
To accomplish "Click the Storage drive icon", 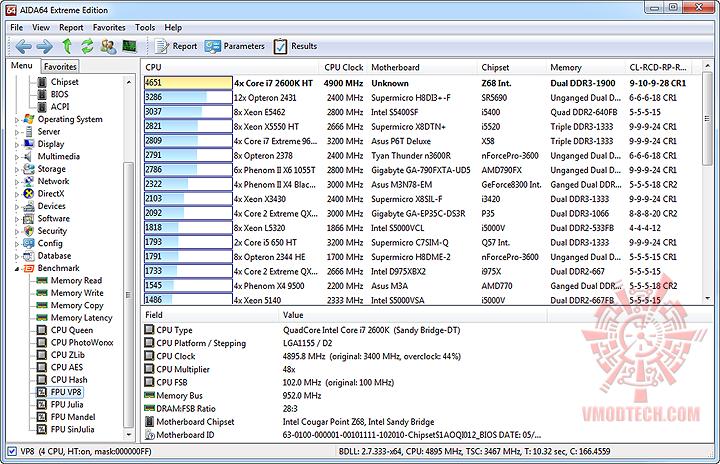I will point(28,169).
